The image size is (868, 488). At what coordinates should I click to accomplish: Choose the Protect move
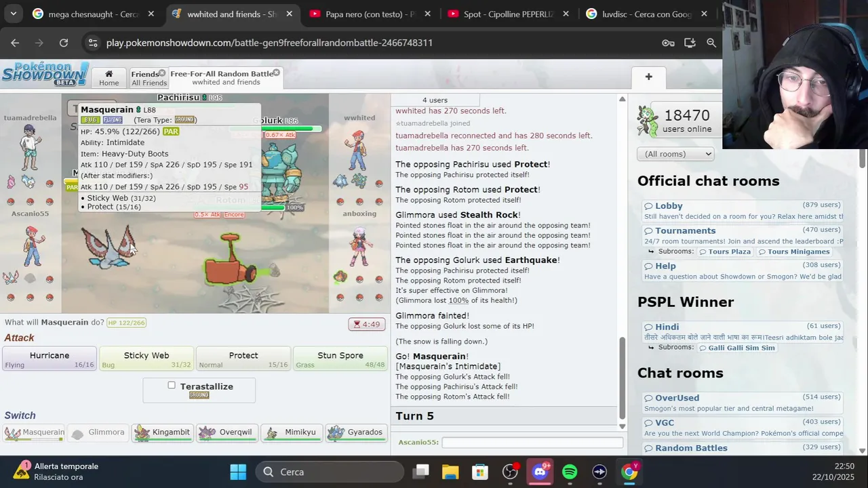tap(243, 359)
